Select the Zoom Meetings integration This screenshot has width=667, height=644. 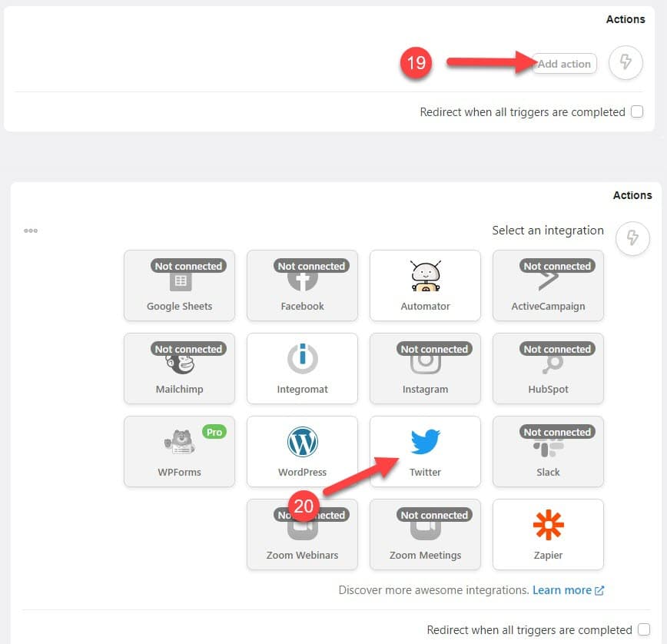click(425, 534)
